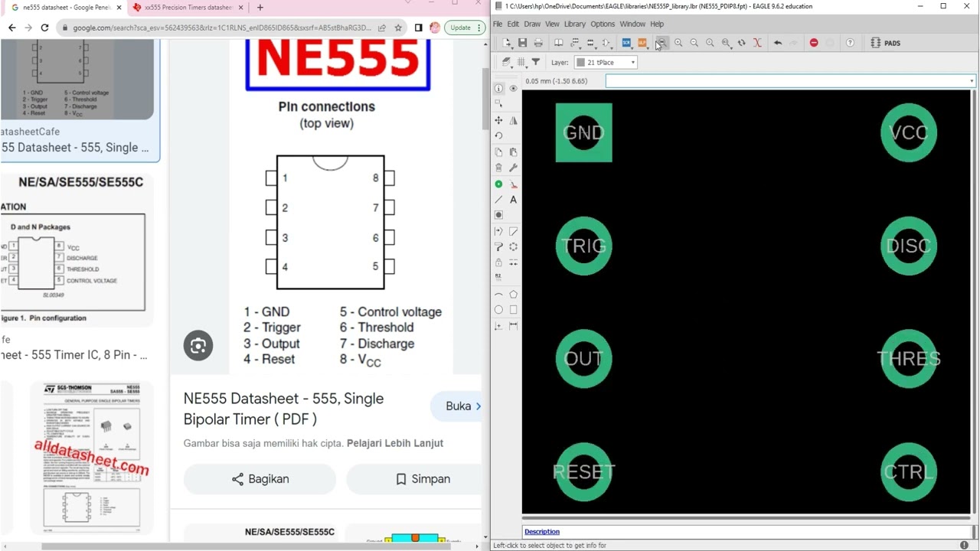Click the Pelajari Lebih Lanjut link

[395, 443]
